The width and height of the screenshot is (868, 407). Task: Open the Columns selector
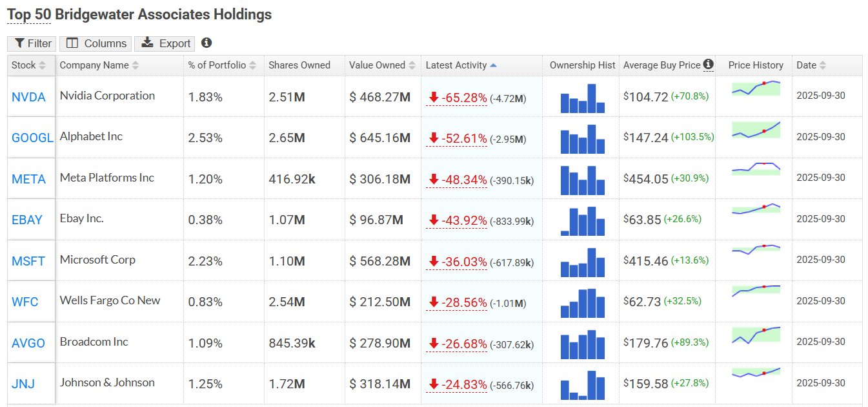(x=96, y=43)
